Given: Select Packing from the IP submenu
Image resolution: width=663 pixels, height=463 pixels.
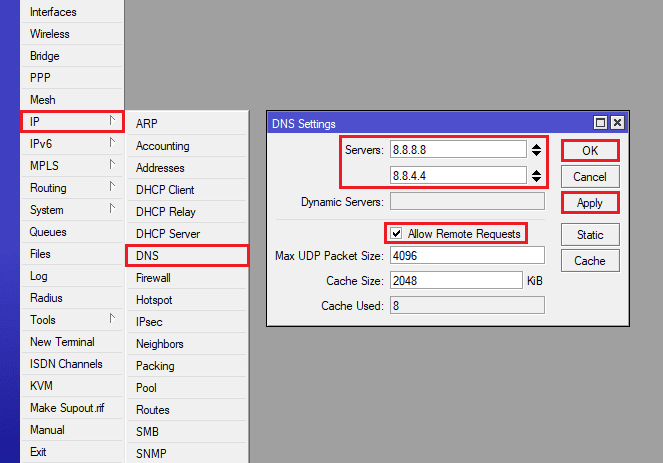Looking at the screenshot, I should [x=187, y=366].
